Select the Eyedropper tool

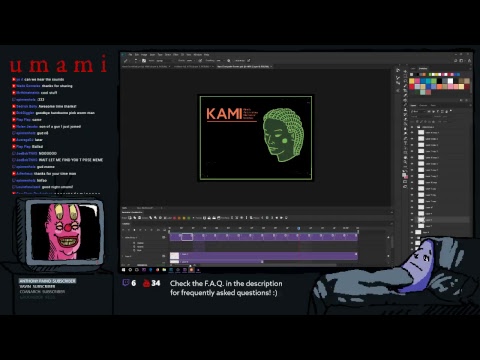405,95
